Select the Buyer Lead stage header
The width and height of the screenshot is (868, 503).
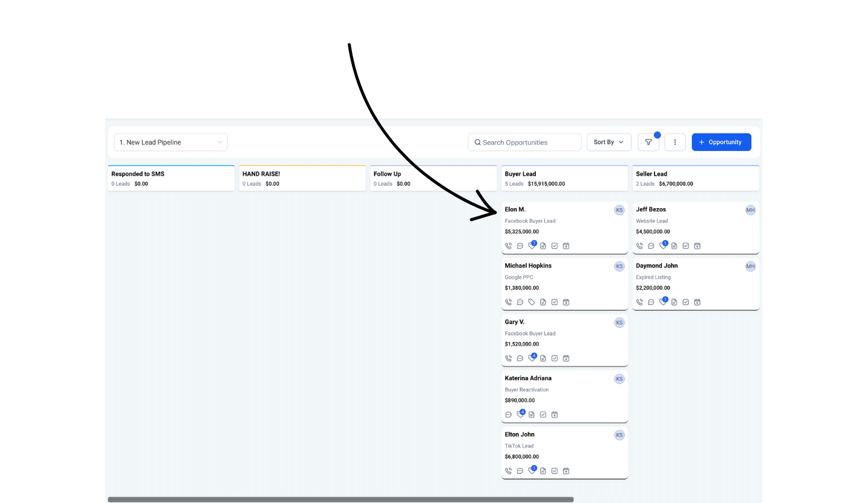[x=564, y=178]
